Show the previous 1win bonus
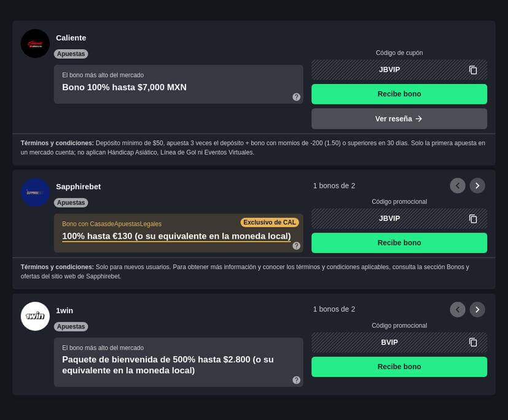Screen dimensions: 508x420 click(x=458, y=309)
